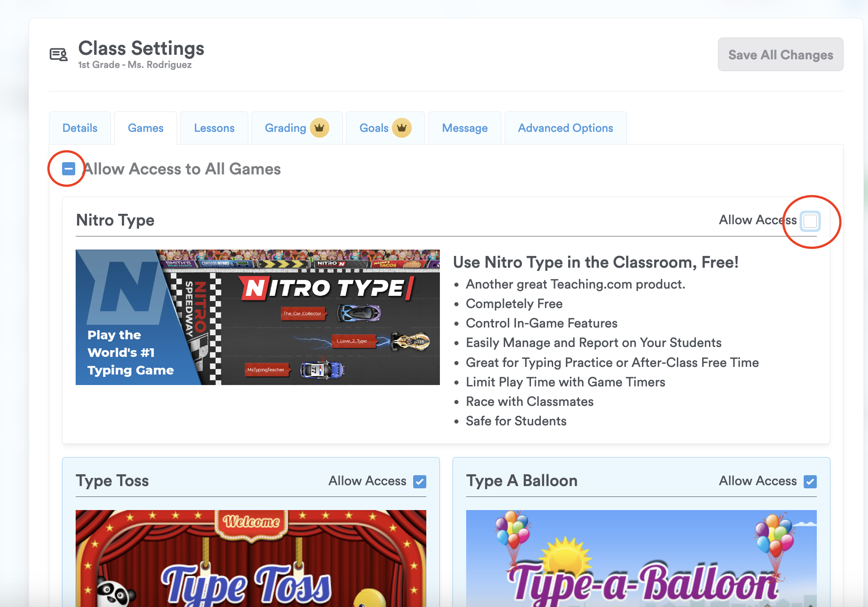Click the 'Safe for Students' bullet
The height and width of the screenshot is (607, 868).
pos(516,421)
